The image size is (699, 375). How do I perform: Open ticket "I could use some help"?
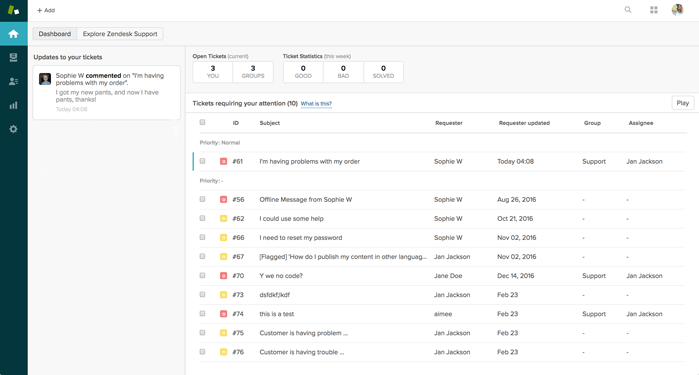coord(292,218)
